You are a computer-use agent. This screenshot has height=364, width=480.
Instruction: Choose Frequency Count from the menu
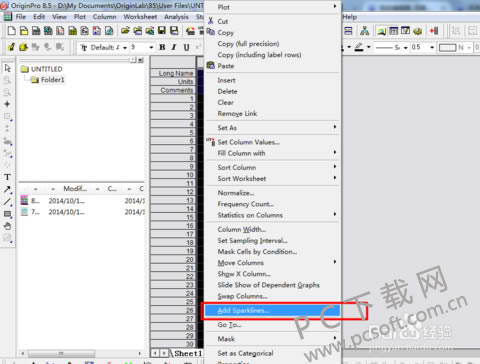(273, 204)
